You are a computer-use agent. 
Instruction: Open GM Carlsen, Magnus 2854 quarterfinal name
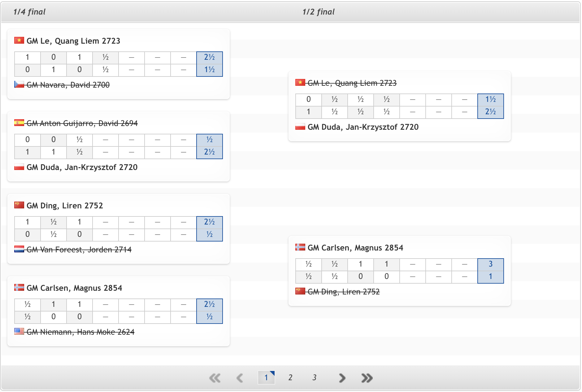click(x=74, y=288)
